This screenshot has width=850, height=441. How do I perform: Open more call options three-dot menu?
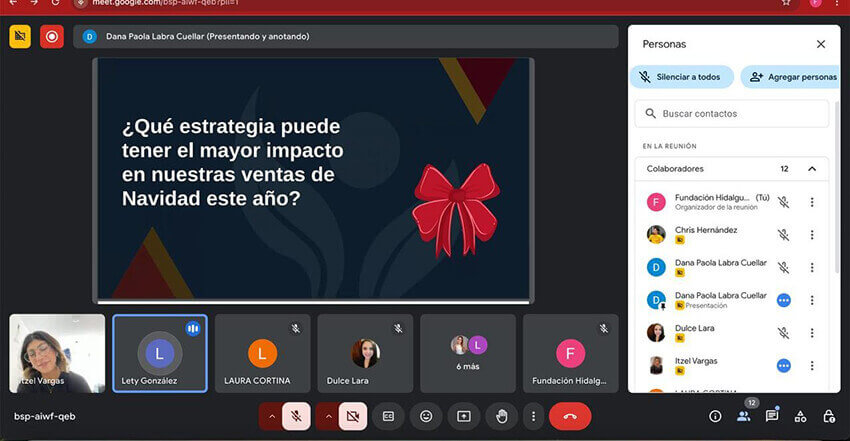[x=534, y=416]
